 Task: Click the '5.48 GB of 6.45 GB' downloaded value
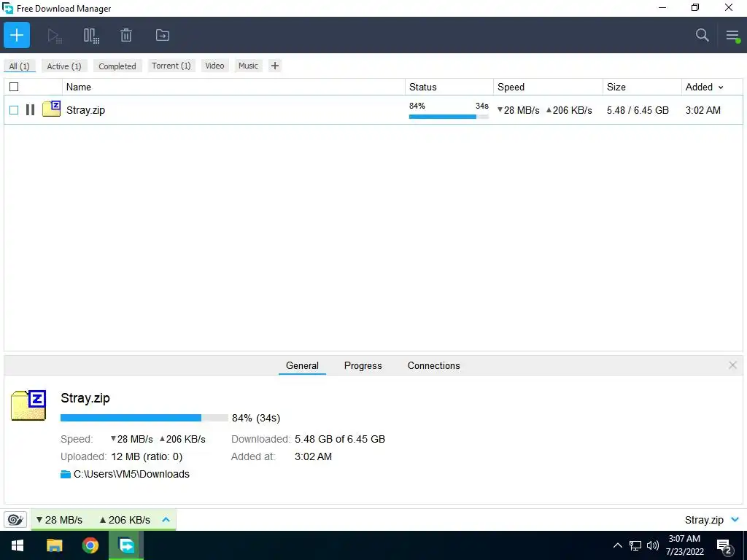[x=340, y=439]
